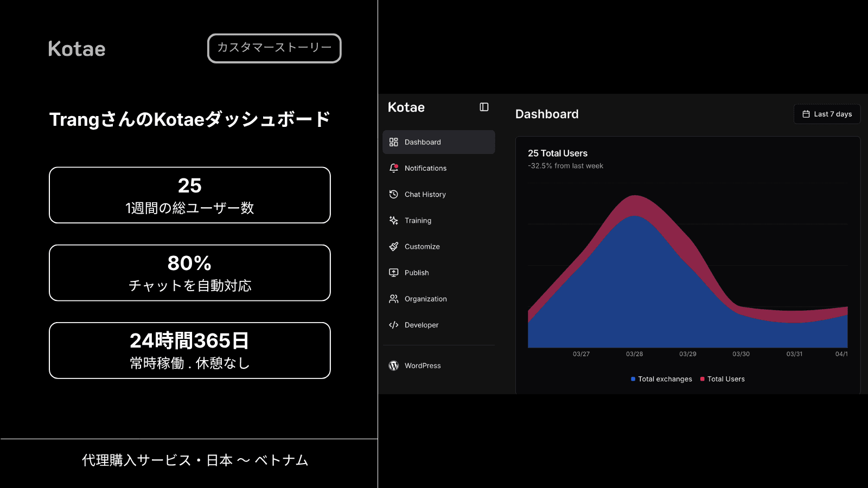Click the Developer code brackets icon
868x488 pixels.
(x=394, y=325)
